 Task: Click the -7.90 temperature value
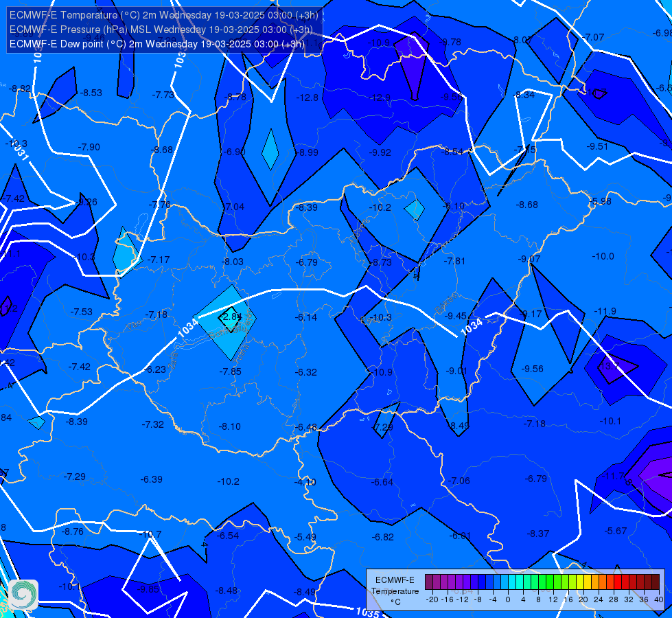click(89, 147)
